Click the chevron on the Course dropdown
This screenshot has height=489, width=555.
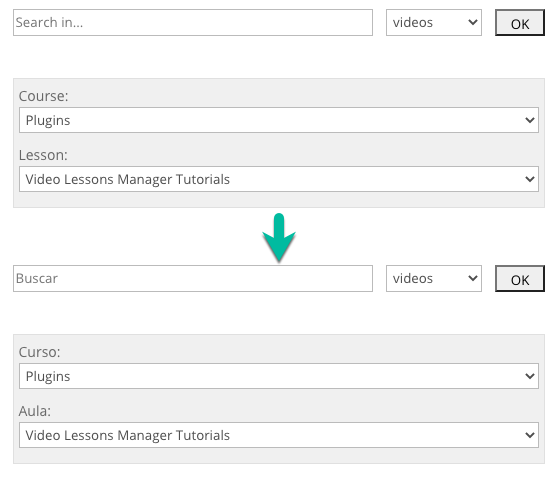(530, 120)
